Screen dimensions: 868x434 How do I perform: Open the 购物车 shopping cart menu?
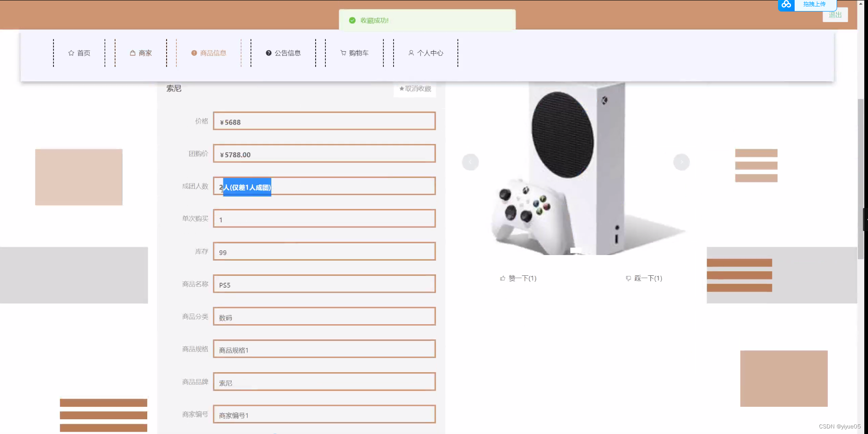tap(354, 53)
